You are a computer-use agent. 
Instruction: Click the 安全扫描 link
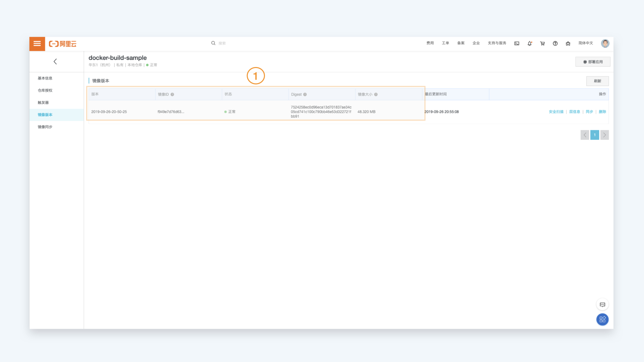[556, 112]
